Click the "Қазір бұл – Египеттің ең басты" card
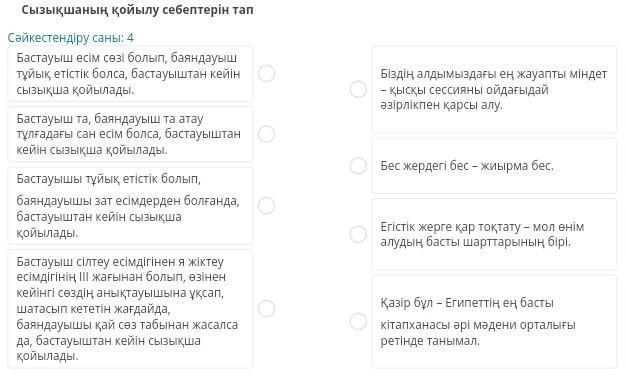Viewport: 626px width, 382px height. click(494, 321)
